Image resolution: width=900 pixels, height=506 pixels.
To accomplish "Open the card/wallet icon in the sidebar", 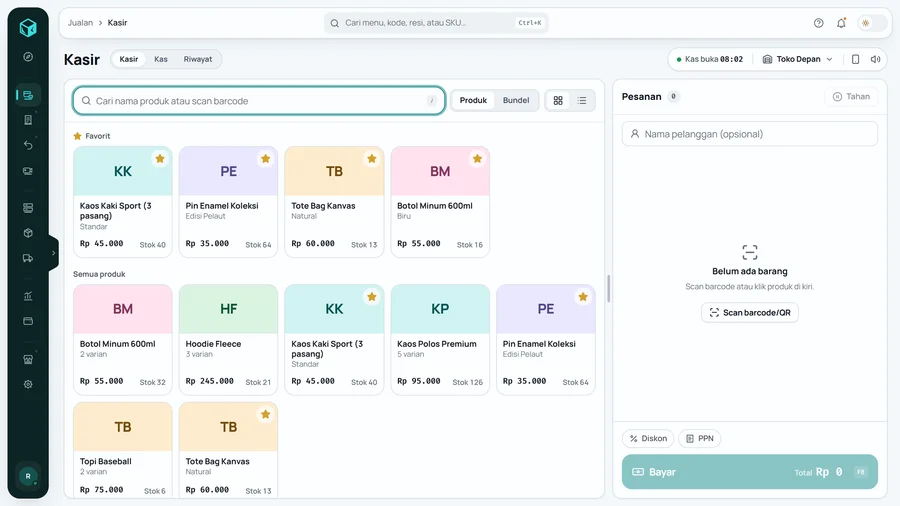I will point(28,321).
